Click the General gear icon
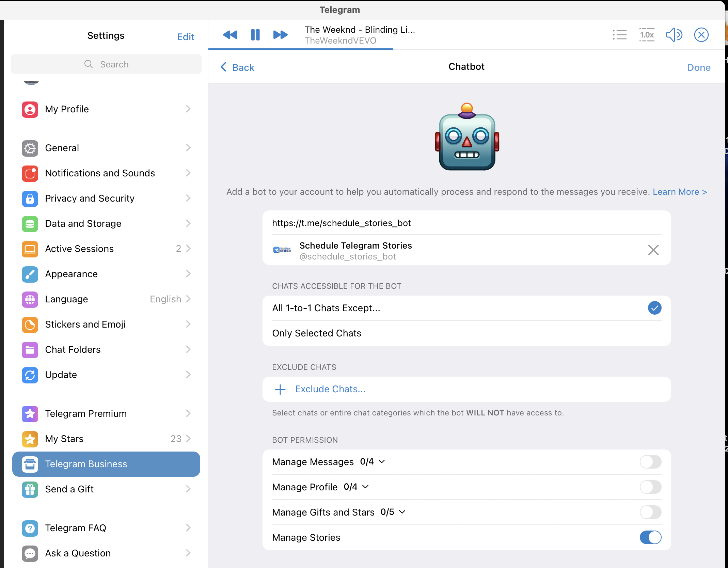The width and height of the screenshot is (728, 568). 30,148
